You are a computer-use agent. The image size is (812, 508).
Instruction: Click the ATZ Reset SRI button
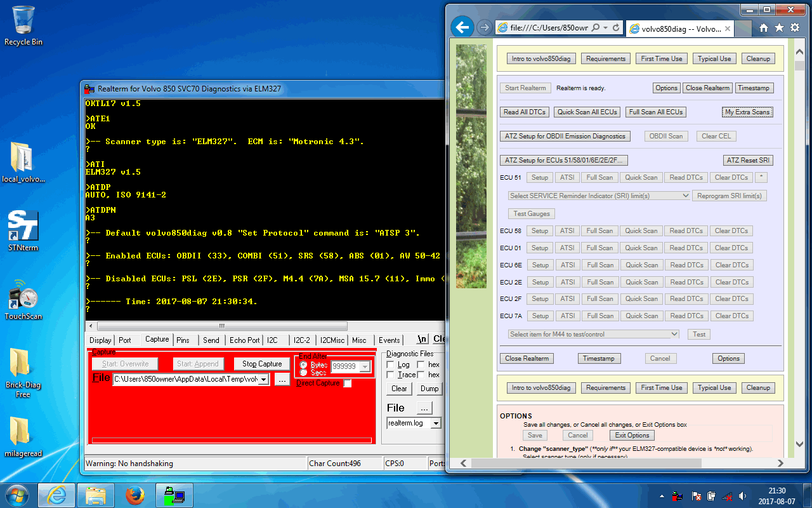[749, 160]
